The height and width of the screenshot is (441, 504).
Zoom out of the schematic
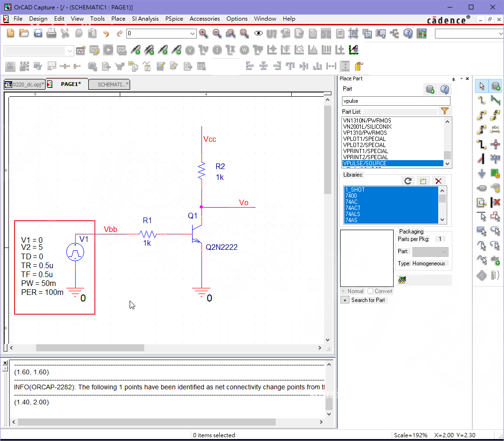(x=217, y=33)
